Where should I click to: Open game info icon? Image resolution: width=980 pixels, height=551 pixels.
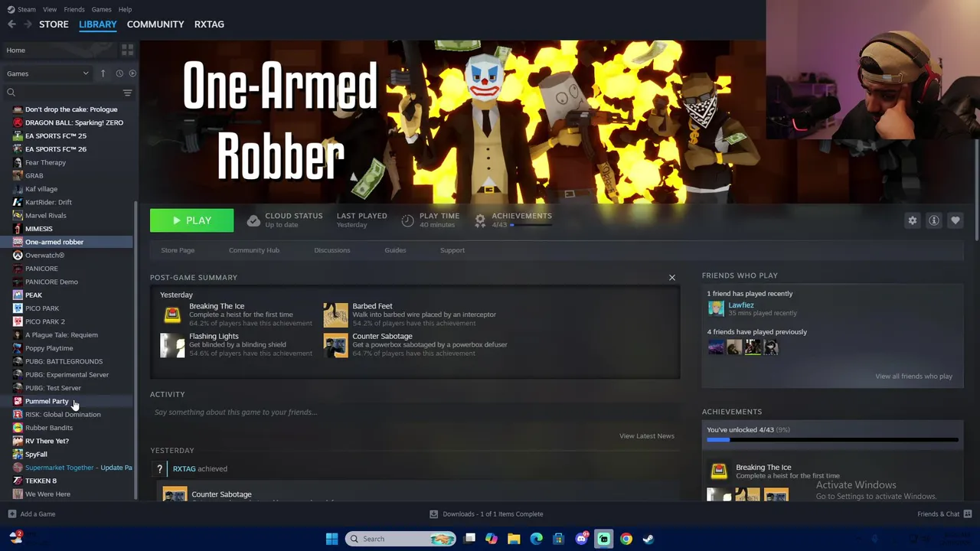click(933, 220)
